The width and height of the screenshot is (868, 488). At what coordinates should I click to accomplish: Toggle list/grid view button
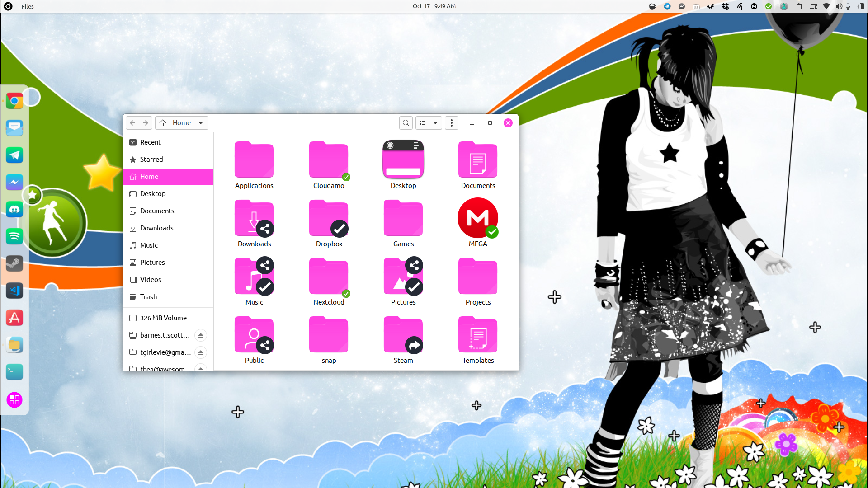coord(422,123)
